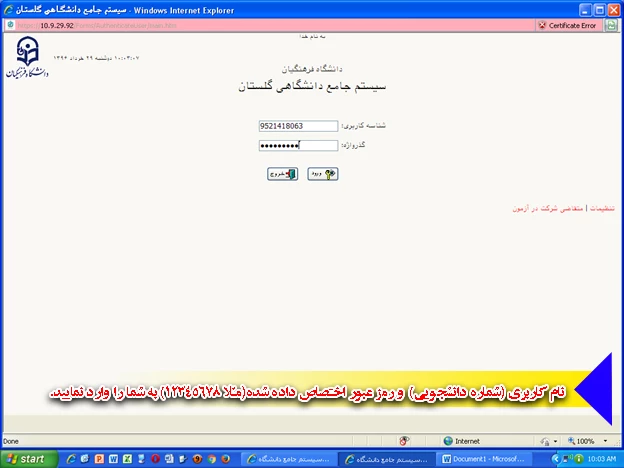Click the user ID field containing 9521418063
Viewport: 624px width, 468px height.
tap(295, 127)
